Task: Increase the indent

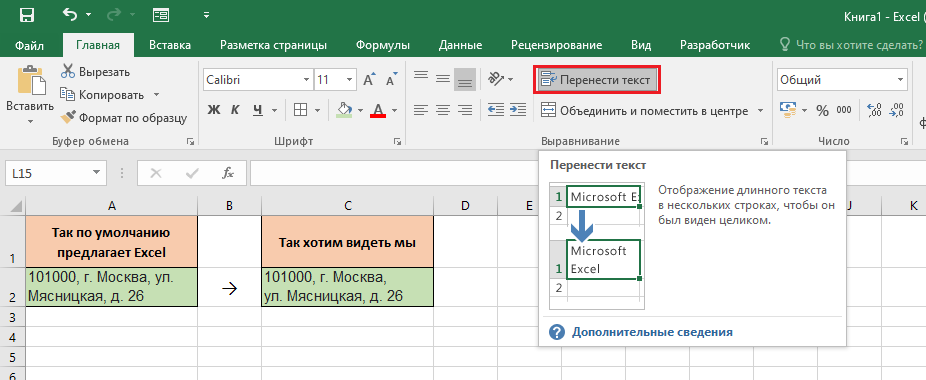Action: [x=518, y=110]
